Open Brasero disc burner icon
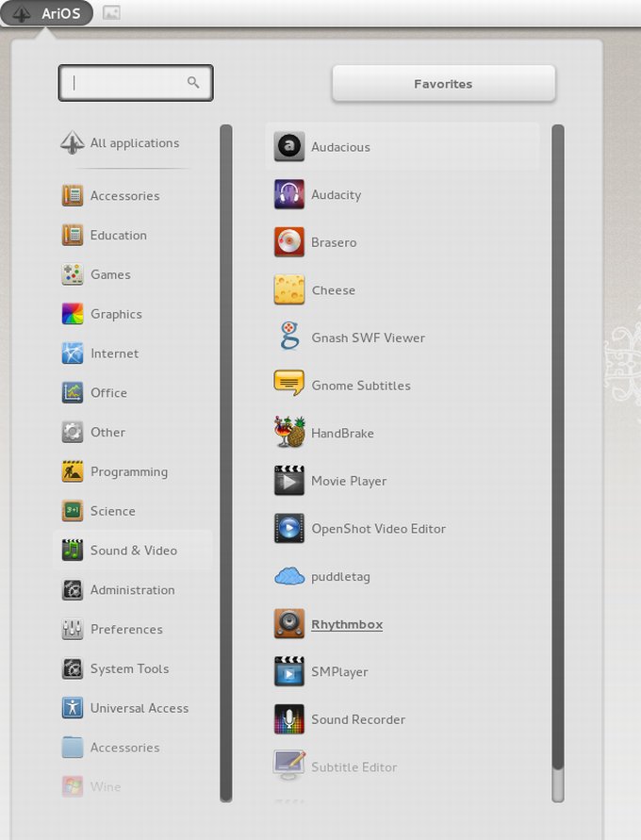Image resolution: width=641 pixels, height=840 pixels. [289, 242]
